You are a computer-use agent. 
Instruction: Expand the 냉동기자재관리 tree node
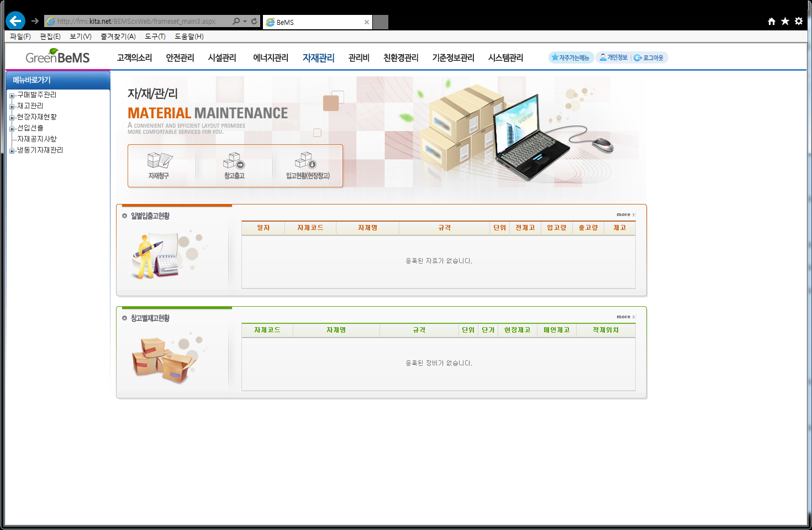tap(12, 151)
